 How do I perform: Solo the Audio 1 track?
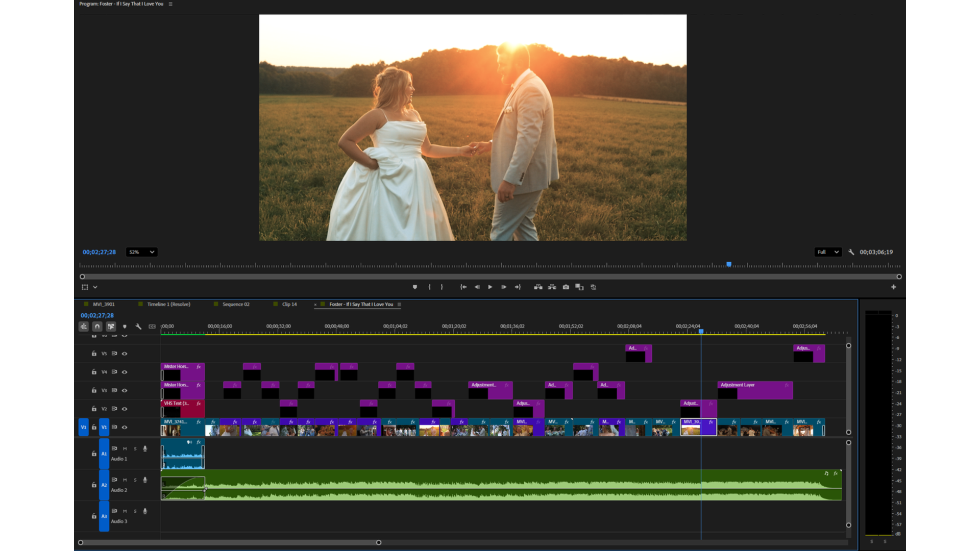click(x=135, y=449)
